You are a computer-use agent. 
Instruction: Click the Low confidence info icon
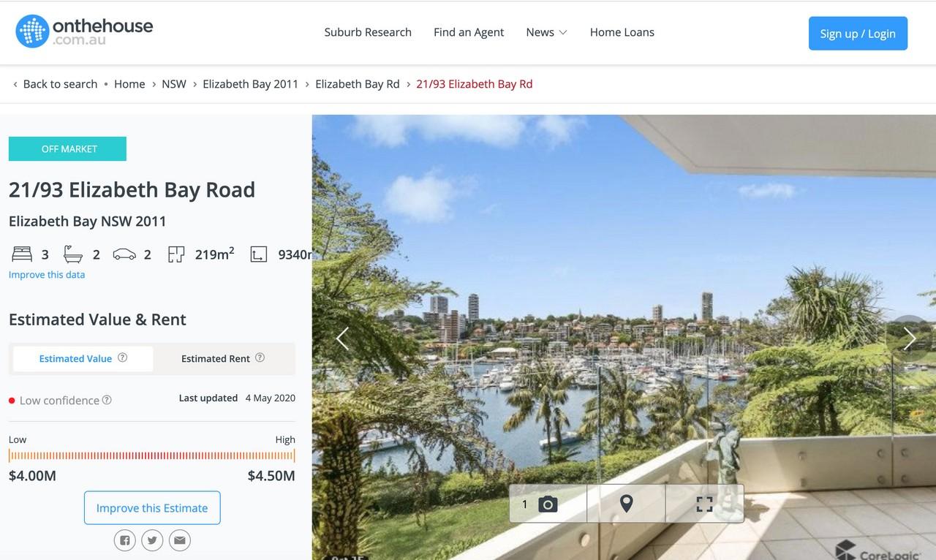pos(107,400)
